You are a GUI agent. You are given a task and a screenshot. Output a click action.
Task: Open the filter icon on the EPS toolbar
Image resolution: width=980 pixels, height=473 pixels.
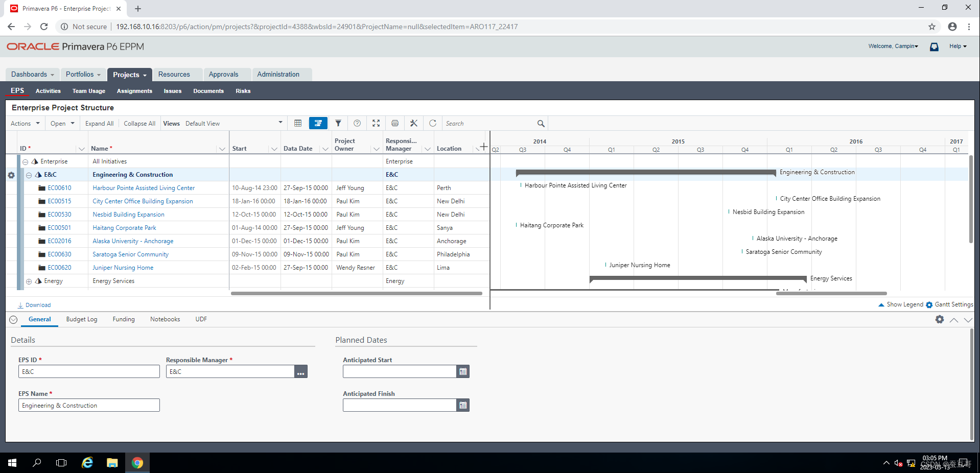click(x=338, y=123)
